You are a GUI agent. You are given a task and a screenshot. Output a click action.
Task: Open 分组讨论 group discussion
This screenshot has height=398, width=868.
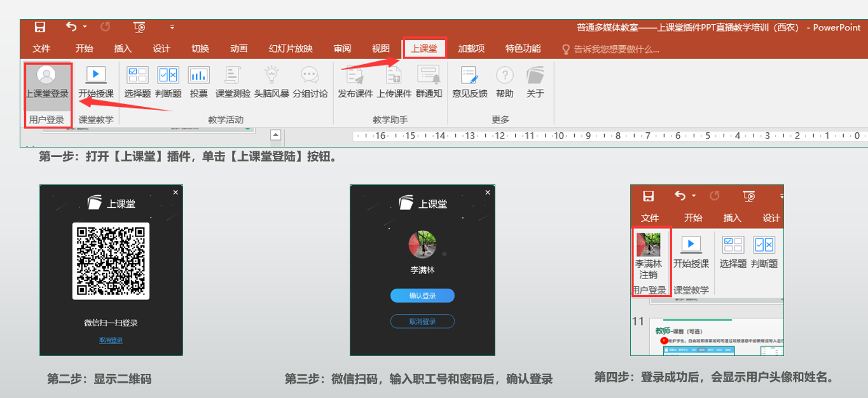click(x=310, y=83)
